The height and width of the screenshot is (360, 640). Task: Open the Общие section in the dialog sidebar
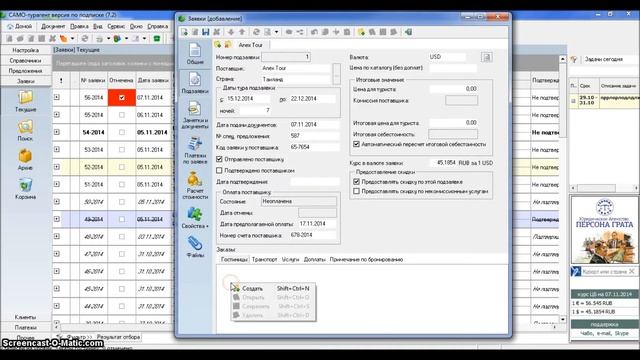click(x=195, y=53)
